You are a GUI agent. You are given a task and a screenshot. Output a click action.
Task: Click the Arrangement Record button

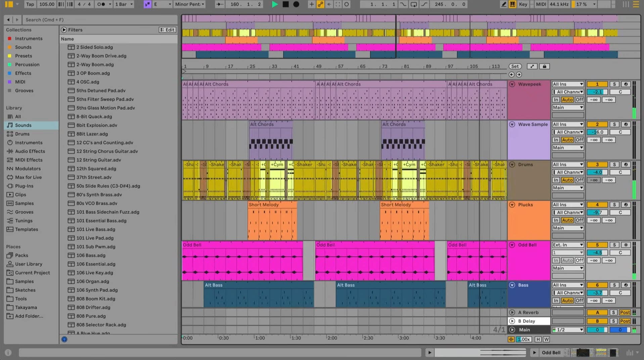coord(295,4)
